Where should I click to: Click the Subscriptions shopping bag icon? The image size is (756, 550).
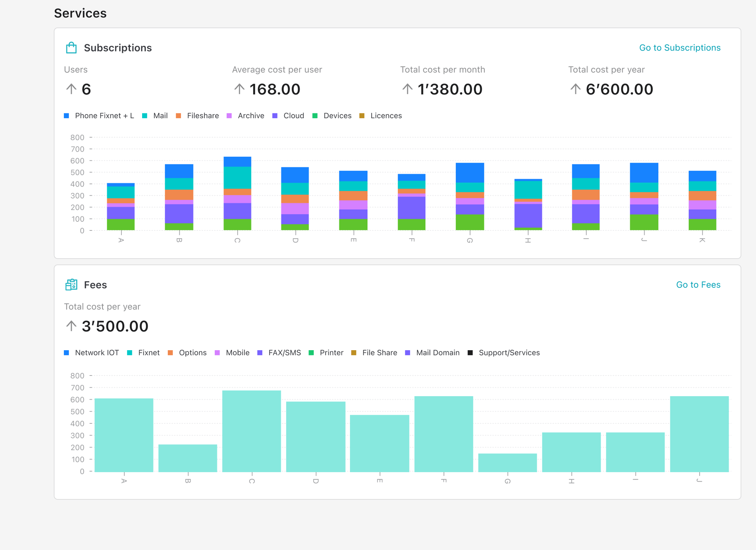[71, 48]
